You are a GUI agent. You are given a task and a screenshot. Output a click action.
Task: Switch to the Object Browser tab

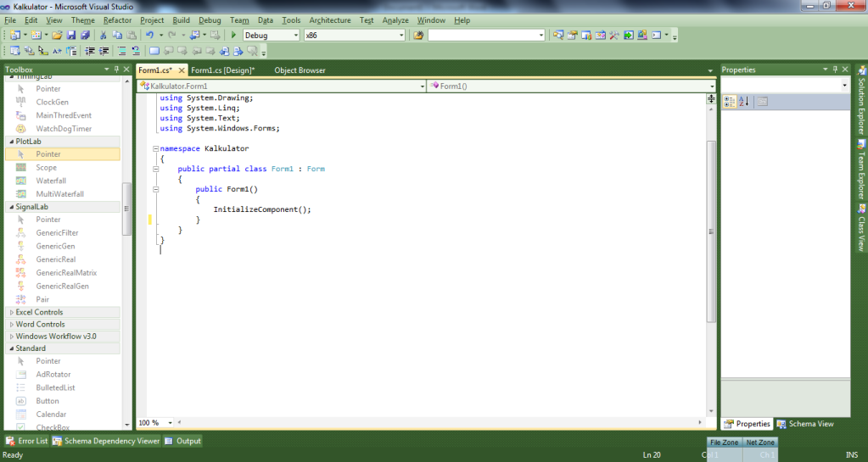300,70
